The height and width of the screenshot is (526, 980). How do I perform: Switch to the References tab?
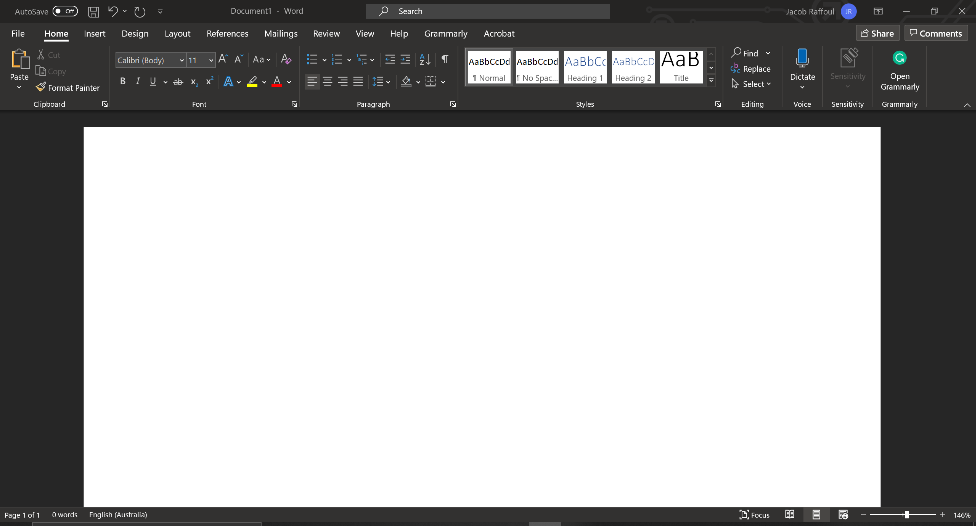227,34
